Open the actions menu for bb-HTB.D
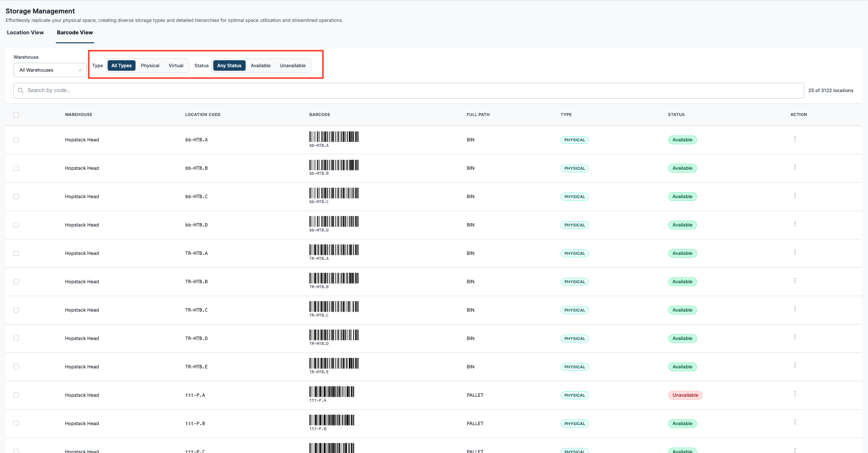The width and height of the screenshot is (868, 453). click(x=795, y=224)
